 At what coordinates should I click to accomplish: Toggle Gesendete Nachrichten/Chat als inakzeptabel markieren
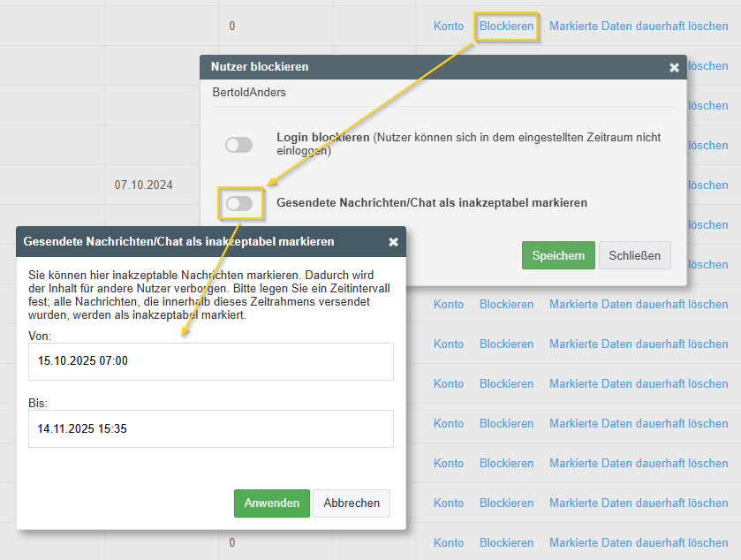tap(238, 204)
